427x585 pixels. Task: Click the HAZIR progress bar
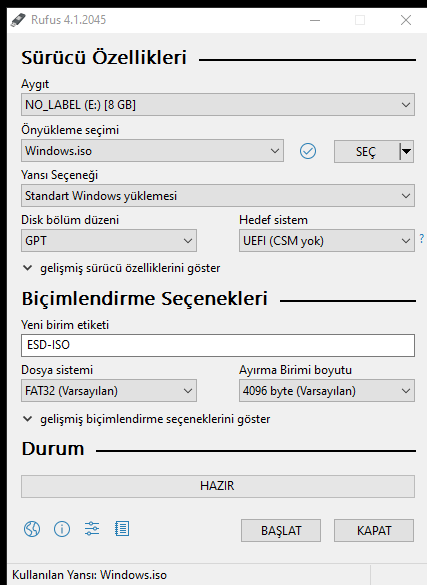pos(218,486)
